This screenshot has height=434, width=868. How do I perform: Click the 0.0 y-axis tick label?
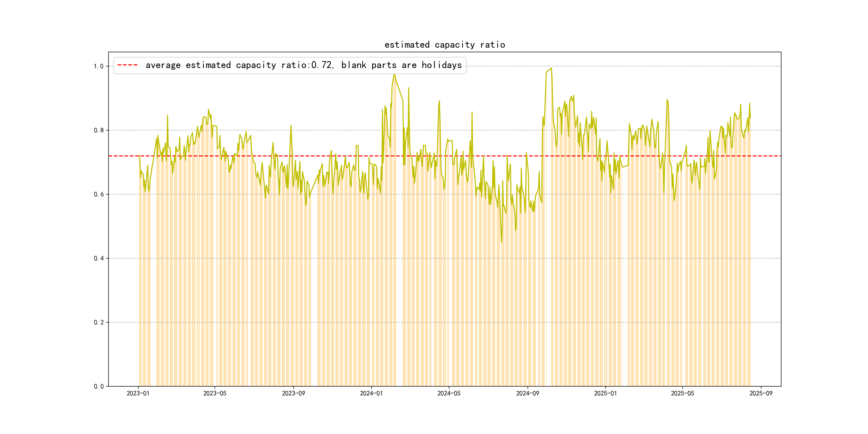pos(98,387)
